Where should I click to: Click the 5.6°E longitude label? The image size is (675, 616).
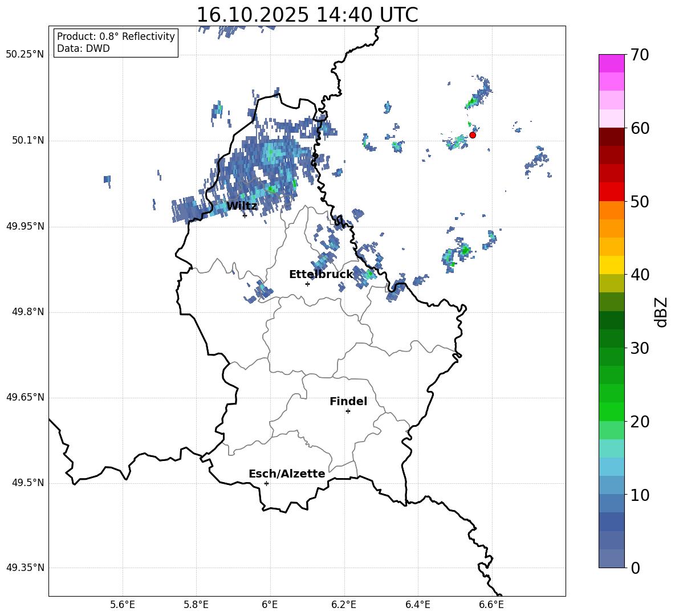coord(123,605)
